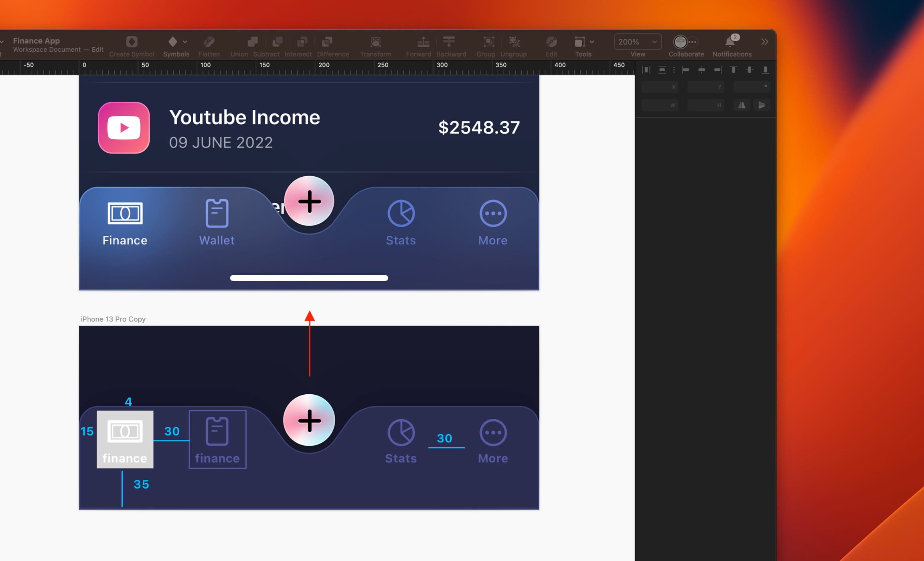The image size is (924, 561).
Task: Click distribute horizontally icon in inspector
Action: [x=646, y=70]
